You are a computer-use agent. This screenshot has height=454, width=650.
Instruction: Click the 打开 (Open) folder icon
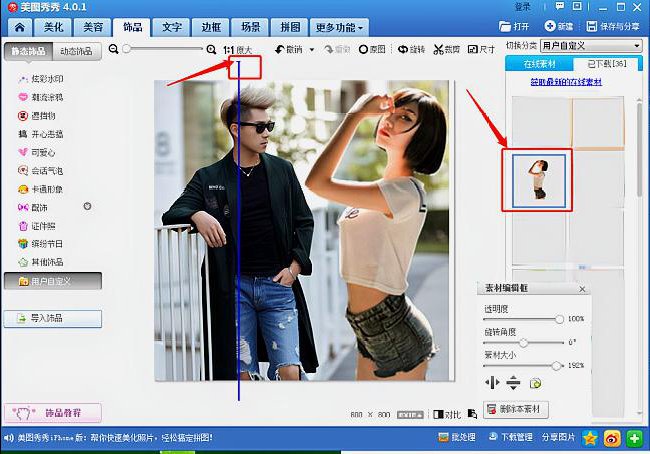505,27
